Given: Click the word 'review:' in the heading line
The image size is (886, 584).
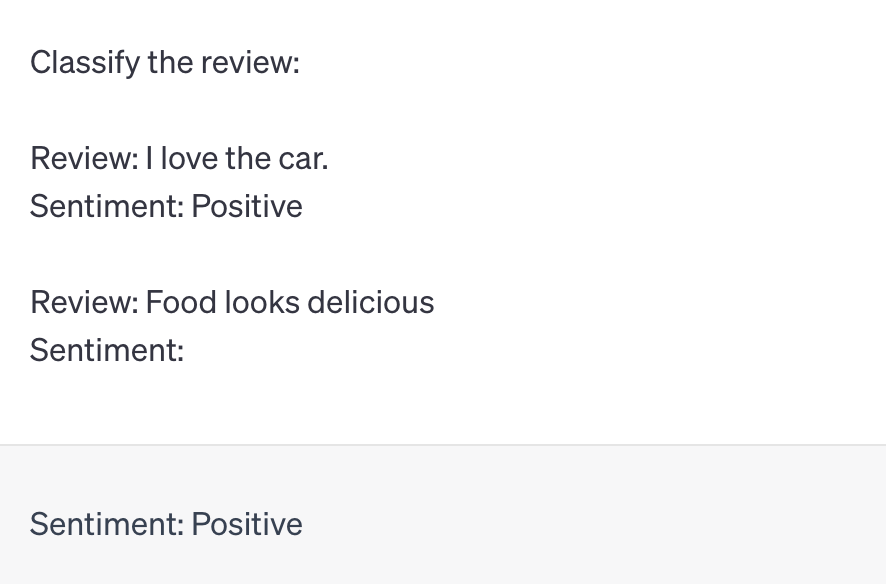Looking at the screenshot, I should (x=250, y=63).
